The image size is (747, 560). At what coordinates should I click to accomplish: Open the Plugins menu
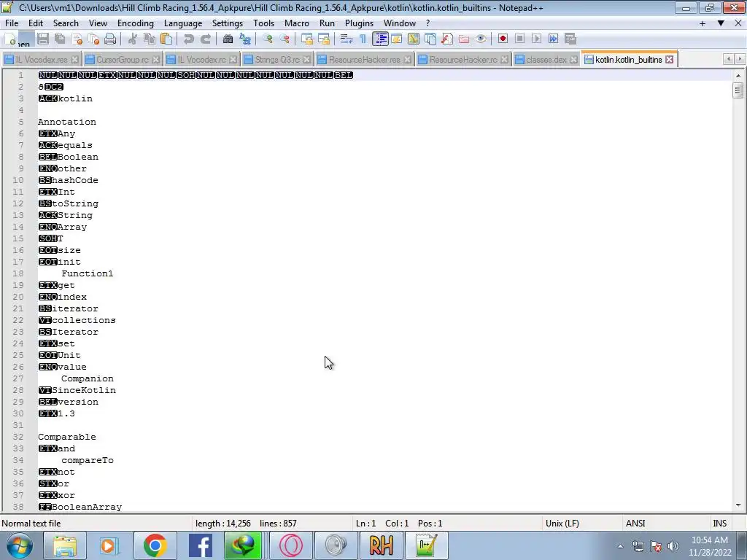pos(359,23)
